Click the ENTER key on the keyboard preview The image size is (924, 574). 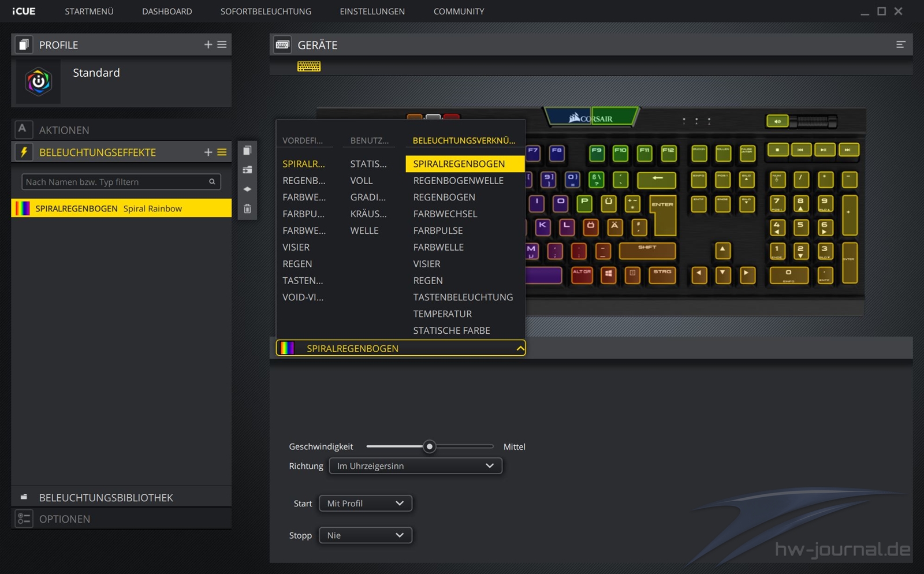click(663, 216)
